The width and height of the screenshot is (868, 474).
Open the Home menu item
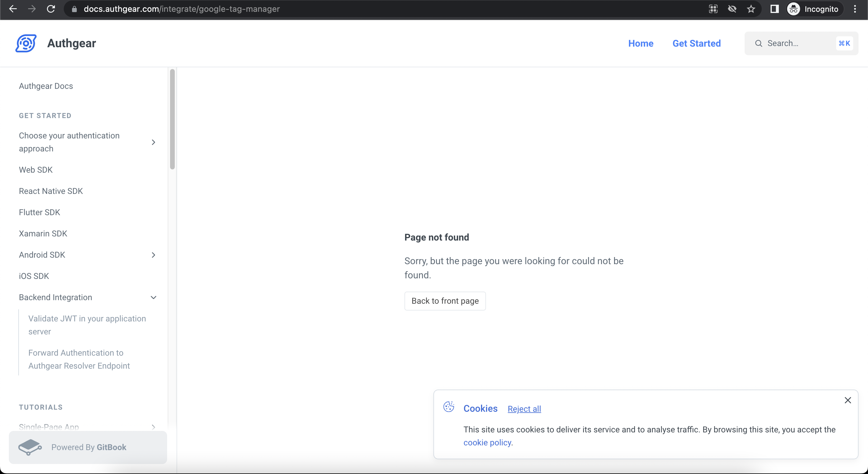pos(641,43)
